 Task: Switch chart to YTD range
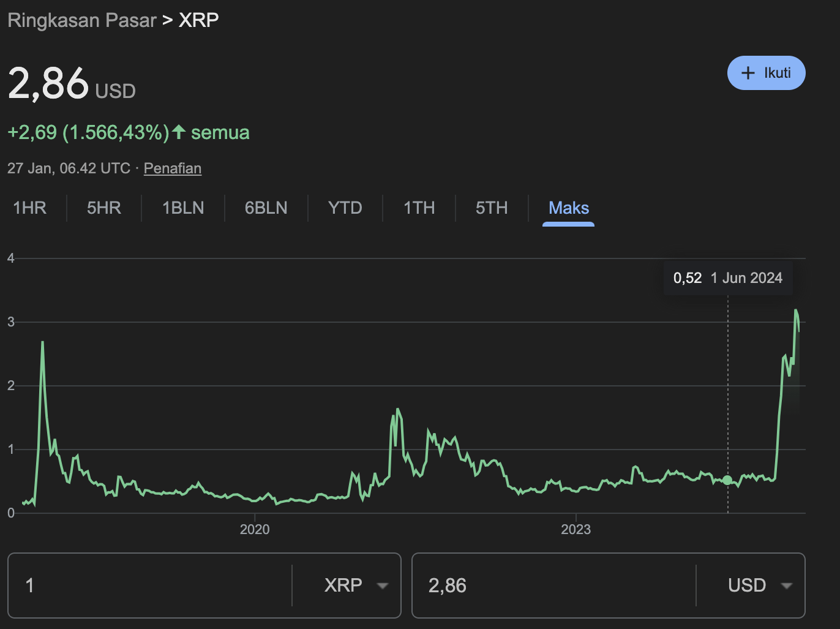345,208
